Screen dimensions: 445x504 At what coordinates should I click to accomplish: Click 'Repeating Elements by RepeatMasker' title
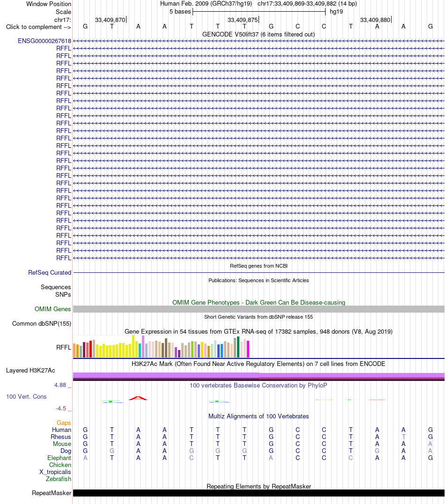pos(259,486)
